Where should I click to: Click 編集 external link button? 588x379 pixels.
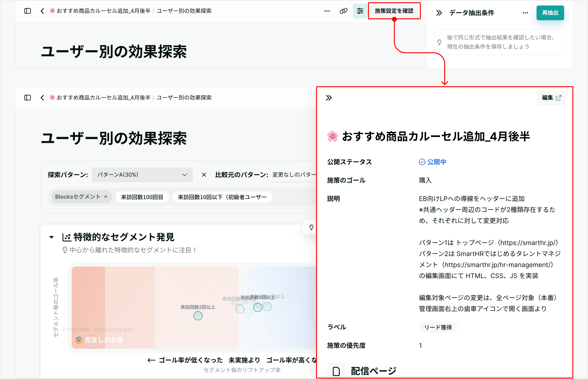coord(551,98)
